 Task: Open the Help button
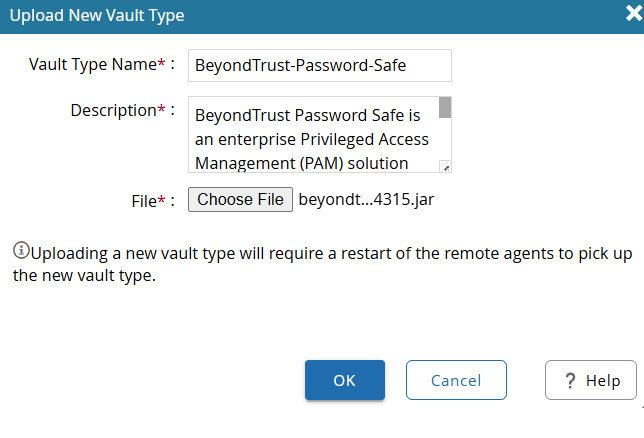(x=591, y=380)
